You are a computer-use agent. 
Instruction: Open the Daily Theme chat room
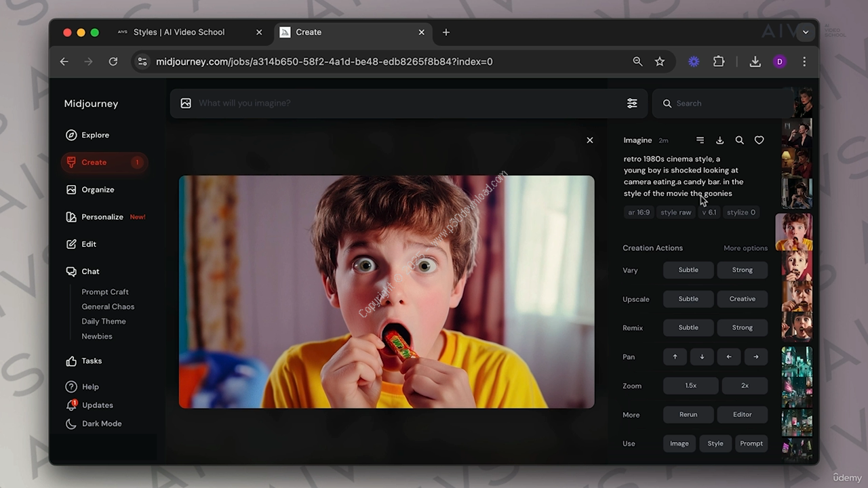[104, 321]
